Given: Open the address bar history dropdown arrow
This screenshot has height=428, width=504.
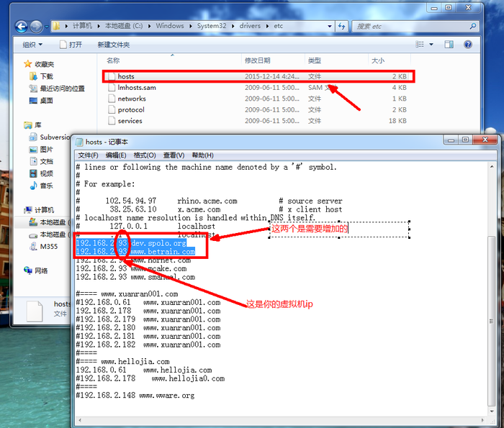Looking at the screenshot, I should (x=330, y=27).
